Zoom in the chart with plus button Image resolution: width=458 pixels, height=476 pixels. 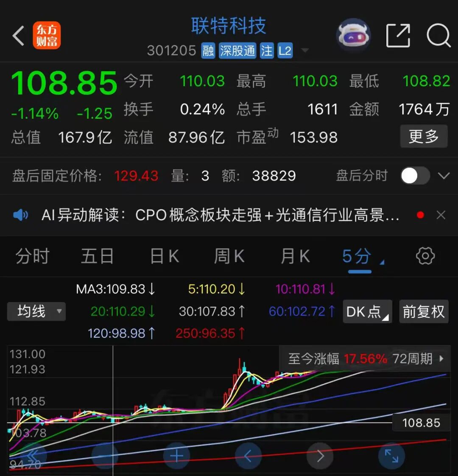click(177, 456)
